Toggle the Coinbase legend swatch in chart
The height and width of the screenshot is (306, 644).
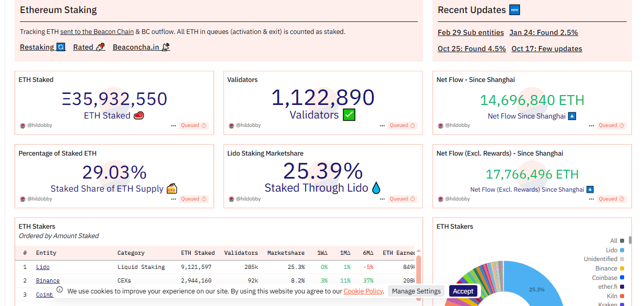tap(623, 278)
